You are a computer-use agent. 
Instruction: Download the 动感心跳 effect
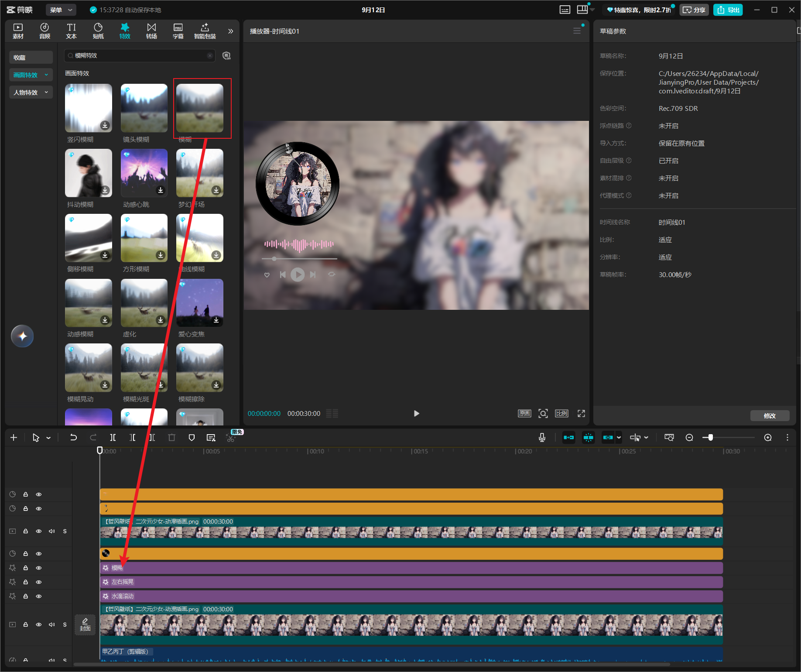[161, 191]
